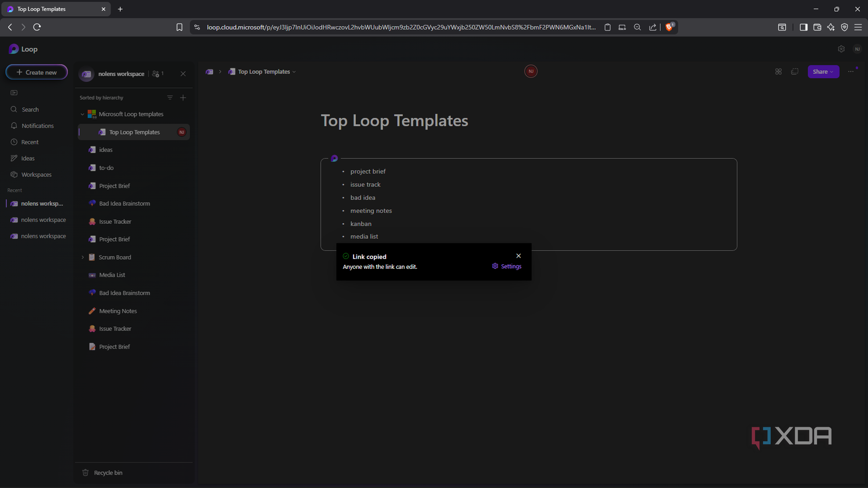Bookmark this page
The height and width of the screenshot is (488, 868).
(179, 27)
